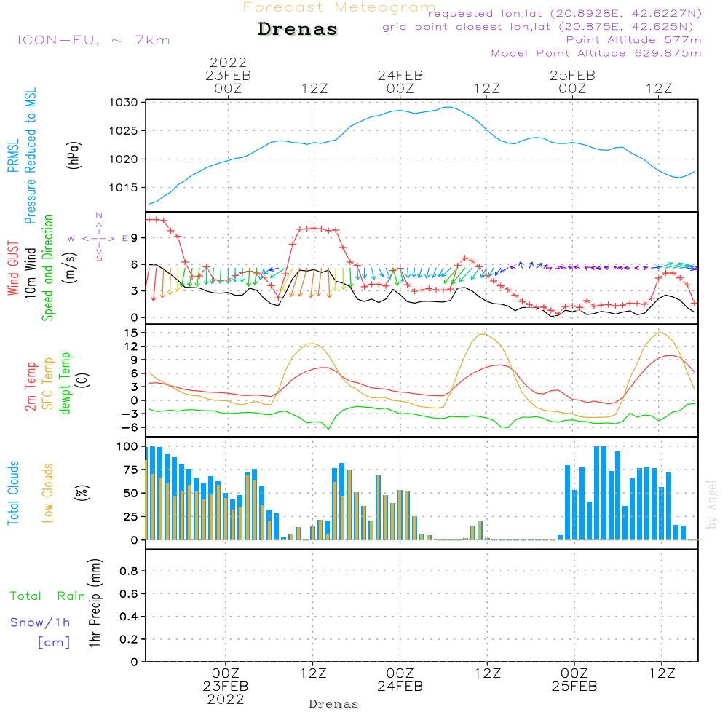Click the '100' value on cloud axis
728x728 pixels.
pyautogui.click(x=127, y=447)
